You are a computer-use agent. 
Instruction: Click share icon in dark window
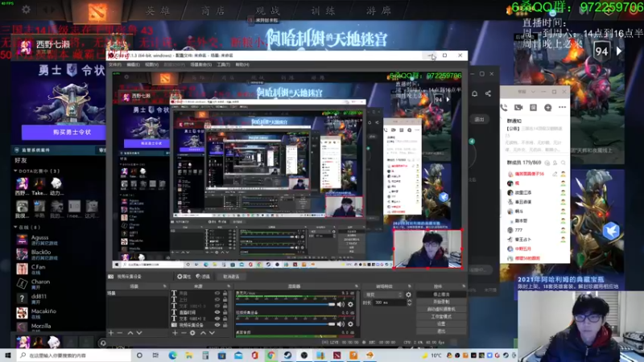click(488, 93)
